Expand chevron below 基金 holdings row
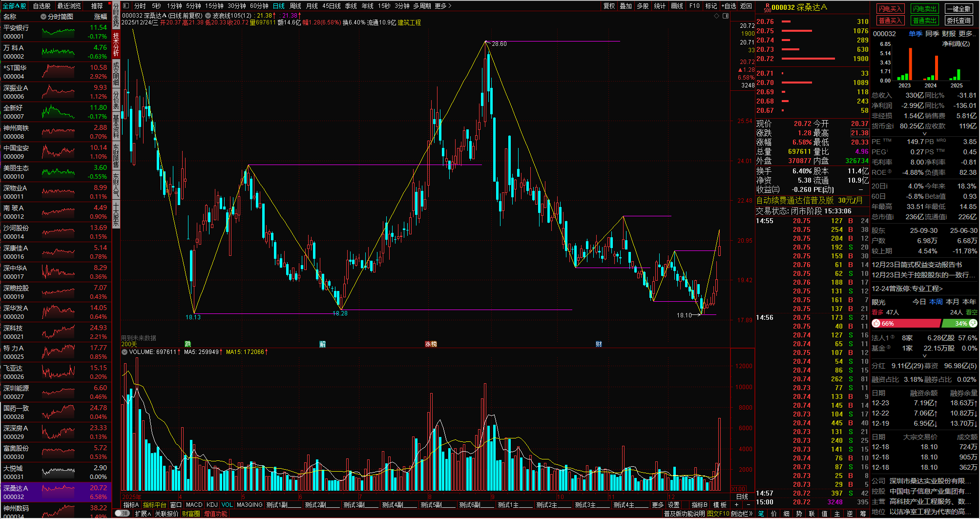Screen dimensions: 980x519 (x=924, y=356)
